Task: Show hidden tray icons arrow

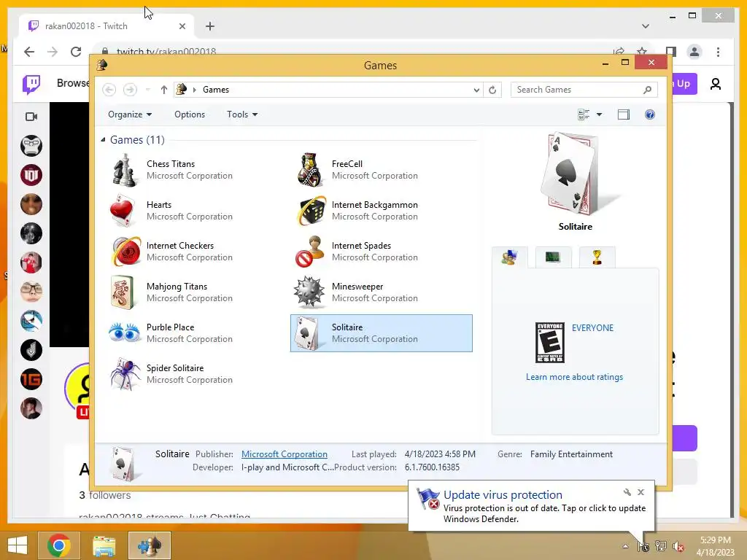Action: click(x=625, y=546)
